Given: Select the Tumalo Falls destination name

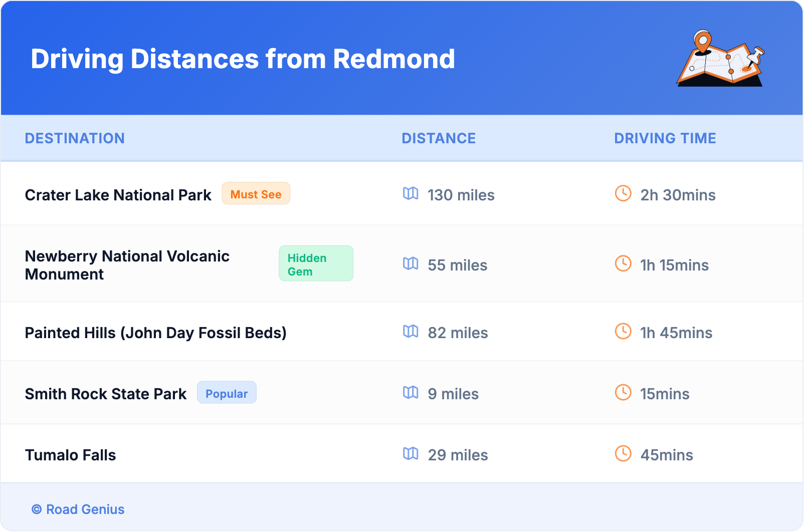Looking at the screenshot, I should [x=71, y=455].
